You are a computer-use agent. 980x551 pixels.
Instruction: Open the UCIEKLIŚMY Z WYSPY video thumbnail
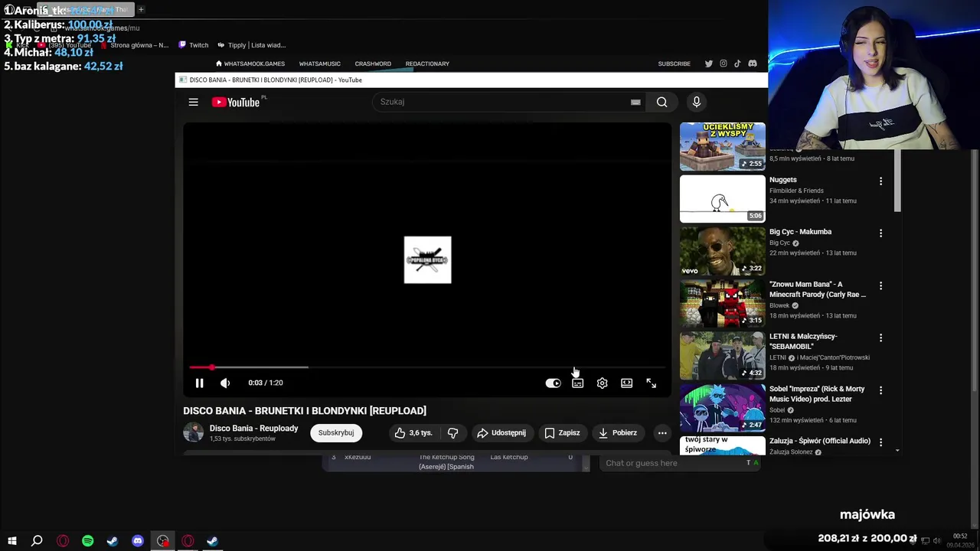(722, 146)
